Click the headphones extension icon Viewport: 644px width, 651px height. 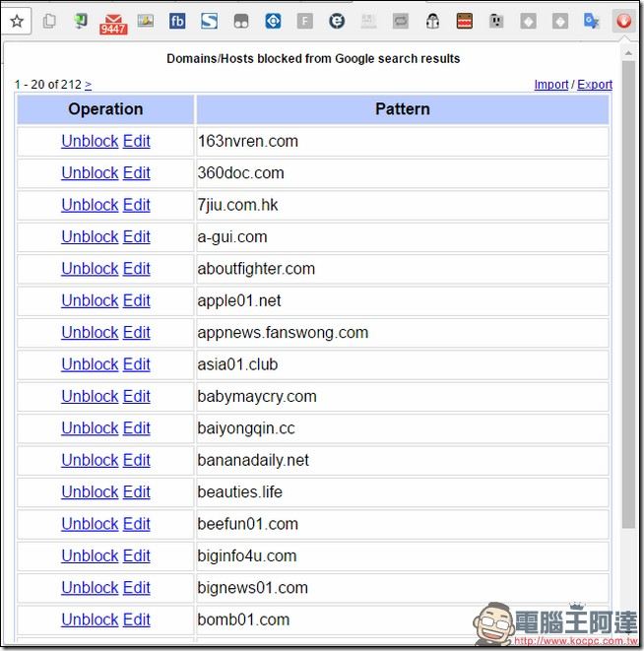(x=433, y=21)
